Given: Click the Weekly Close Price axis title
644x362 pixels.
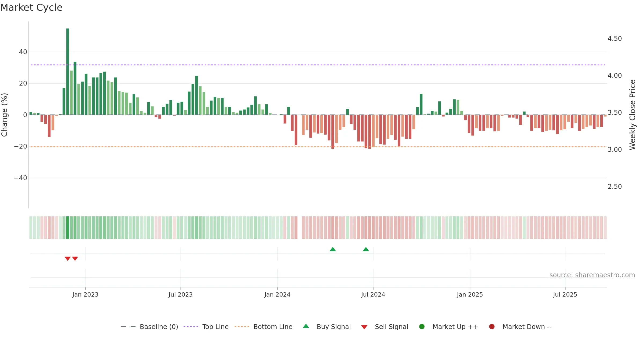Looking at the screenshot, I should click(x=632, y=115).
